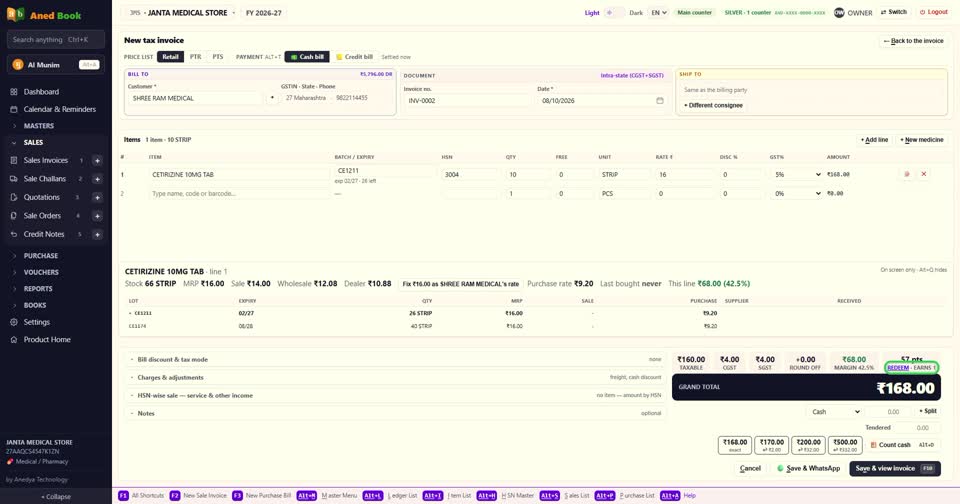Screen dimensions: 960x504
Task: Click the Quotations page icon
Action: pyautogui.click(x=13, y=197)
